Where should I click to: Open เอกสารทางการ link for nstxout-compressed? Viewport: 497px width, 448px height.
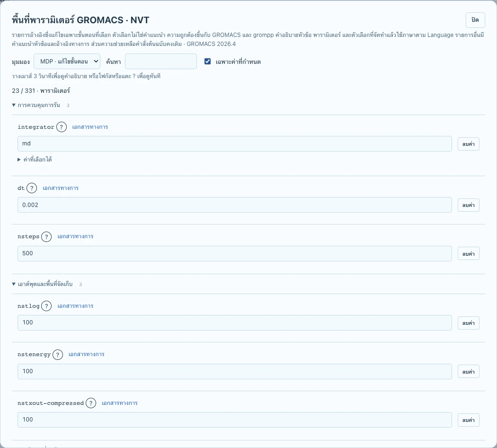[120, 403]
